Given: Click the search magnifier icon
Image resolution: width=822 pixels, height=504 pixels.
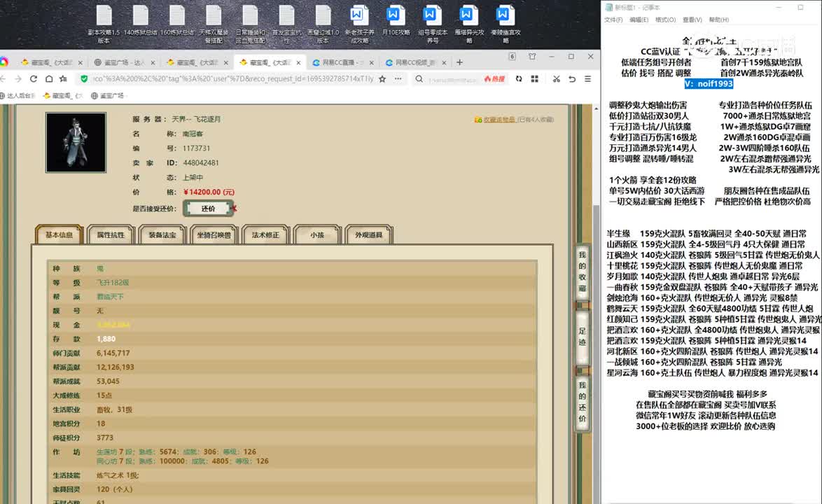Looking at the screenshot, I should pos(419,78).
